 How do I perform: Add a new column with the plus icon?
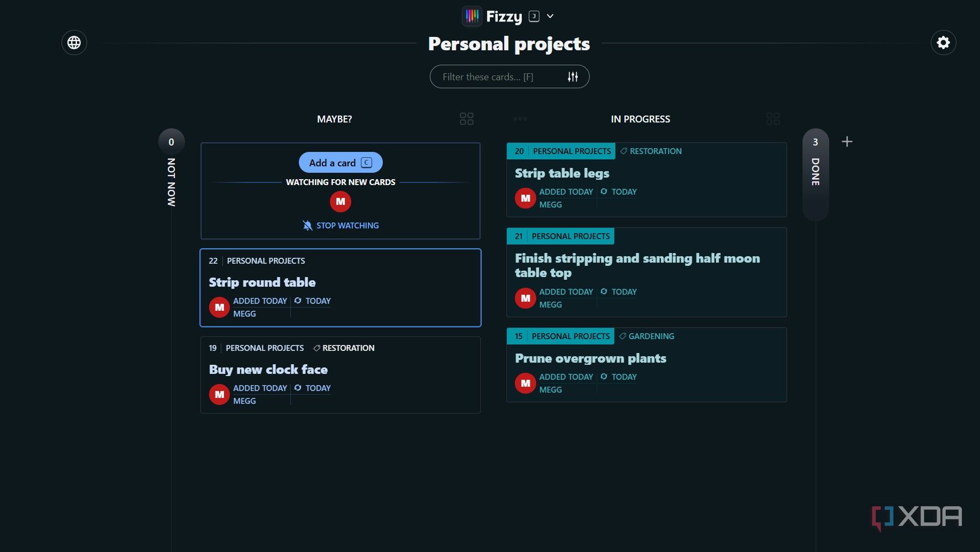[x=847, y=142]
